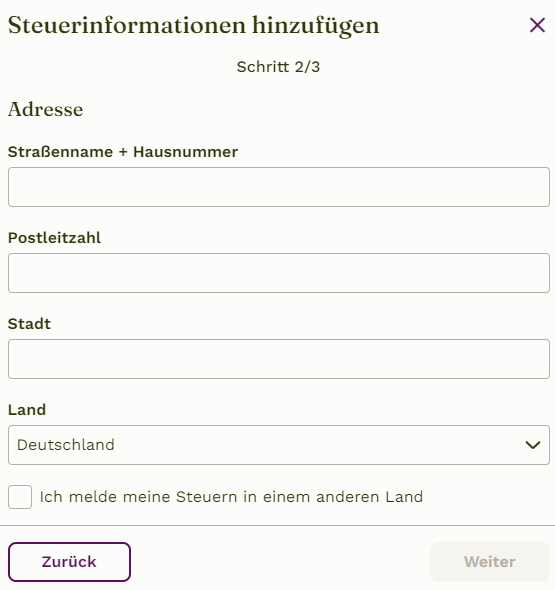Viewport: 555px width, 590px height.
Task: Click the word Hausnummer in the label
Action: point(186,152)
